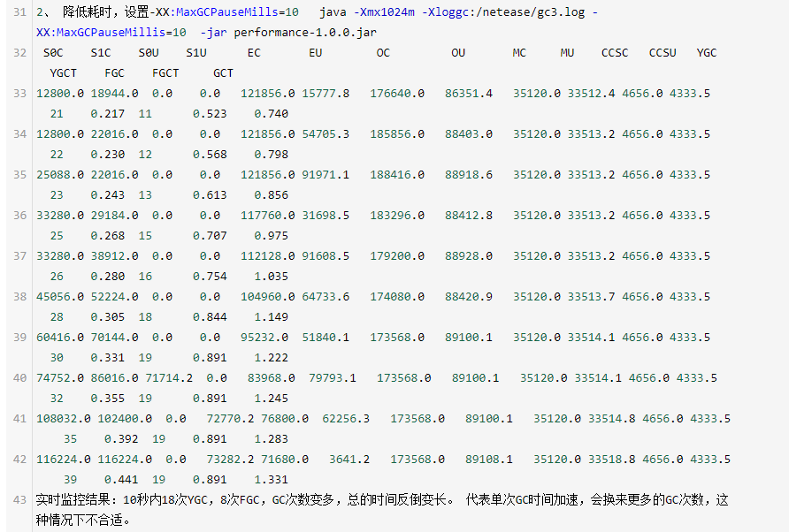Click value 64733.6 in line 38
This screenshot has height=532, width=789.
coord(326,297)
